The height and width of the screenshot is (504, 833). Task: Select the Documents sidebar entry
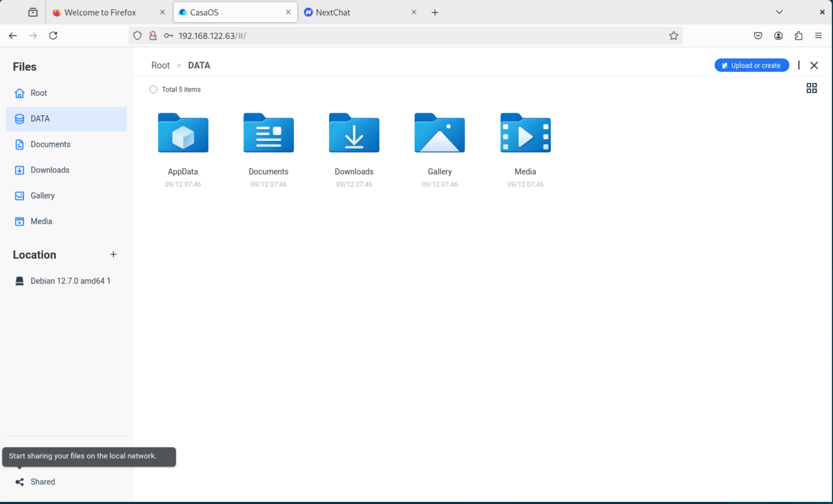pyautogui.click(x=50, y=144)
